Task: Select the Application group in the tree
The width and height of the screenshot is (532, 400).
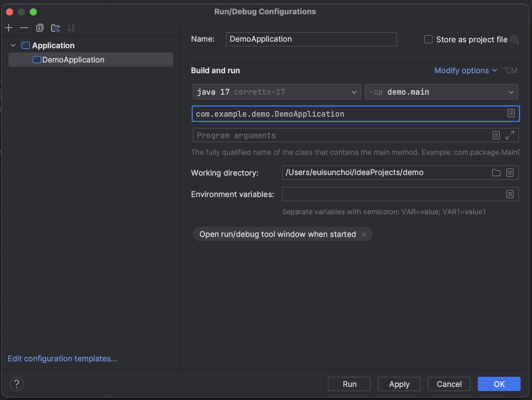Action: [53, 45]
